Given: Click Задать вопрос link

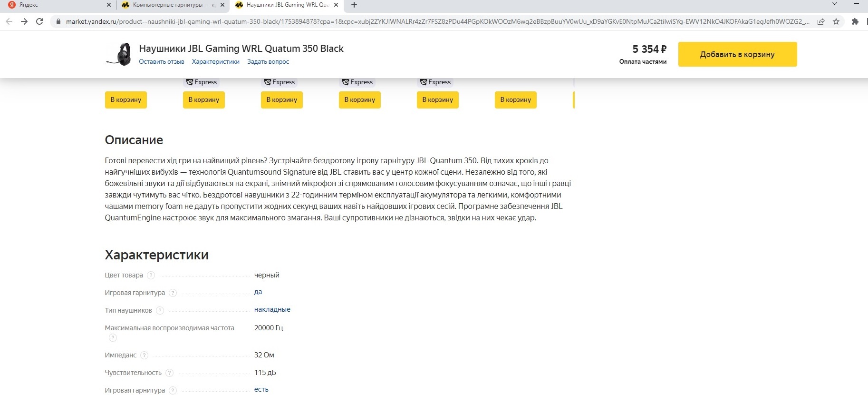Looking at the screenshot, I should coord(268,61).
